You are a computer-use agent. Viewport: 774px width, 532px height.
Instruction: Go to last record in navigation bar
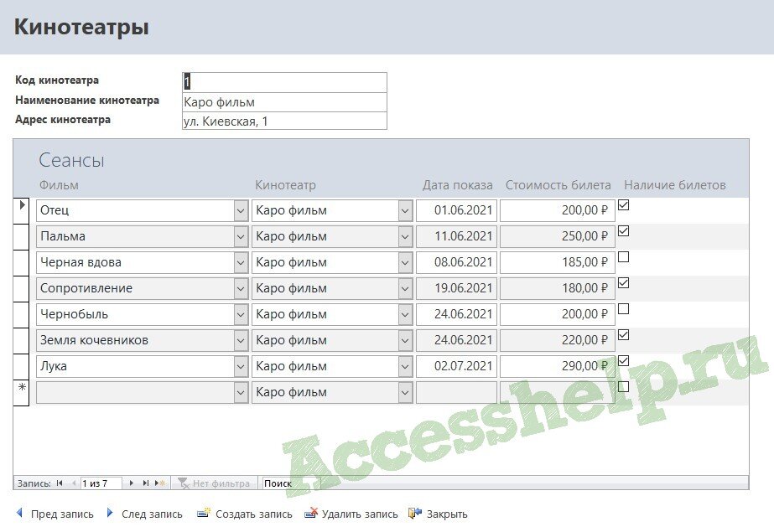[x=146, y=483]
